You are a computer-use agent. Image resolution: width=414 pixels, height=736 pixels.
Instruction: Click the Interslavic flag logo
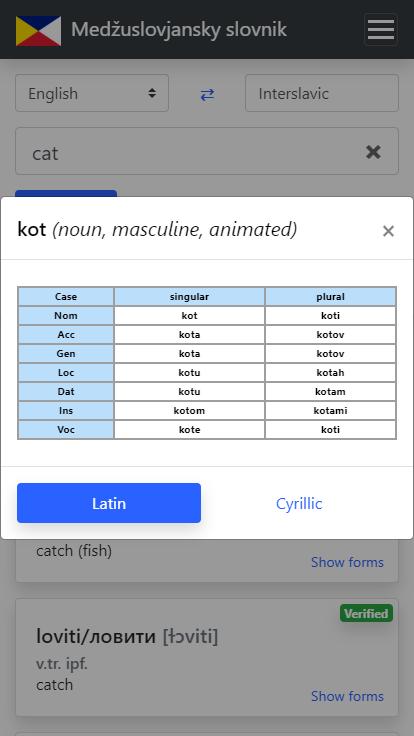(38, 31)
